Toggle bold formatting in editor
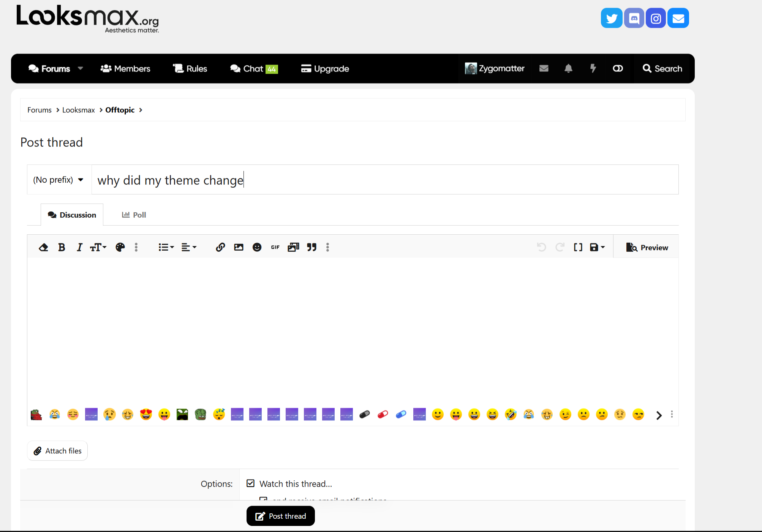Viewport: 762px width, 532px height. pos(62,248)
